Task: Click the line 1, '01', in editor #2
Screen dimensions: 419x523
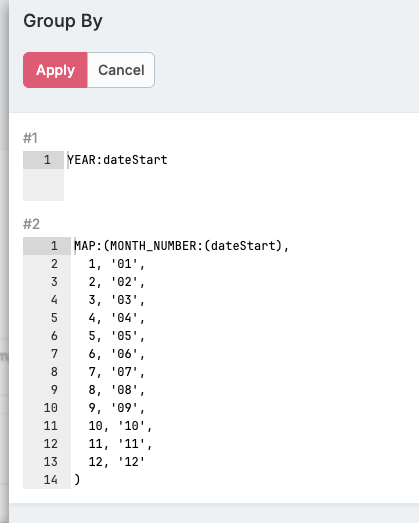Action: click(x=116, y=264)
